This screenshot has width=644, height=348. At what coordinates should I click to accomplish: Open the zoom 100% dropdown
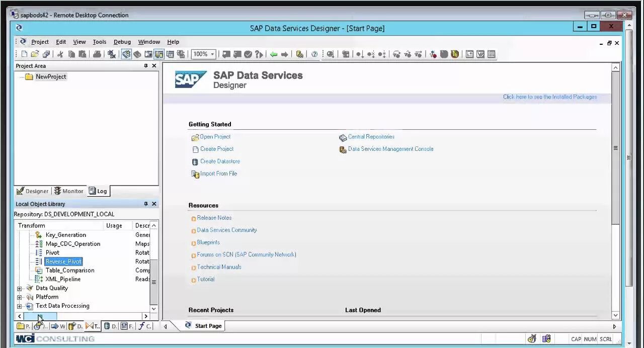pyautogui.click(x=213, y=54)
